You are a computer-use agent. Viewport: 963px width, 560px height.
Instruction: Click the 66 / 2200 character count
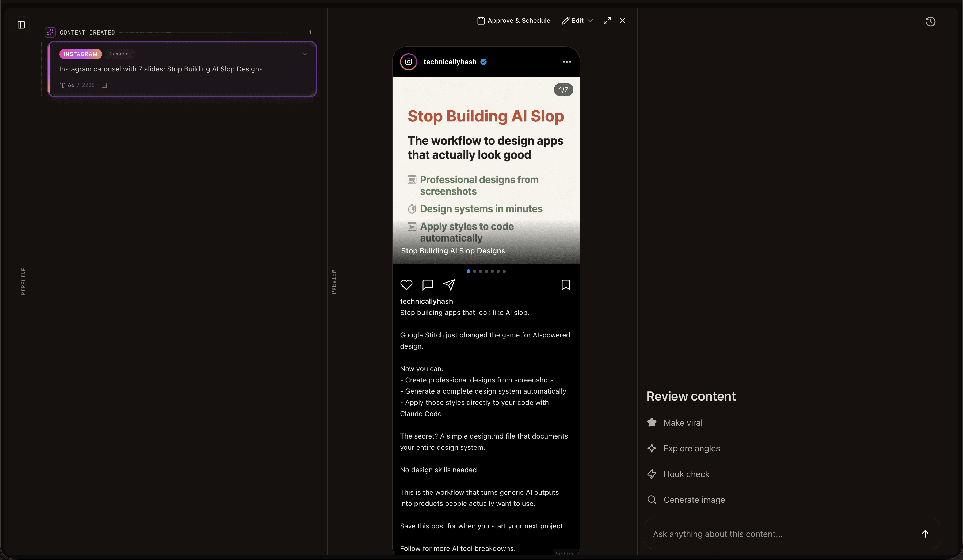click(x=81, y=85)
